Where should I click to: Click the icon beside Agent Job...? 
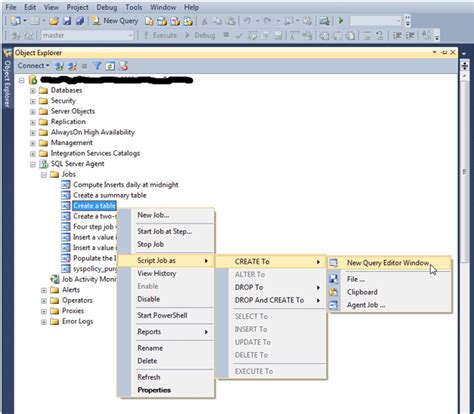334,305
